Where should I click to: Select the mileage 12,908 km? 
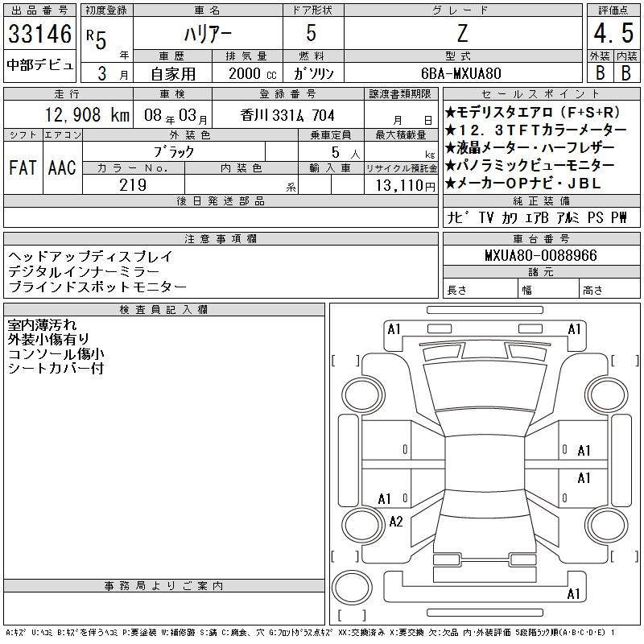87,115
